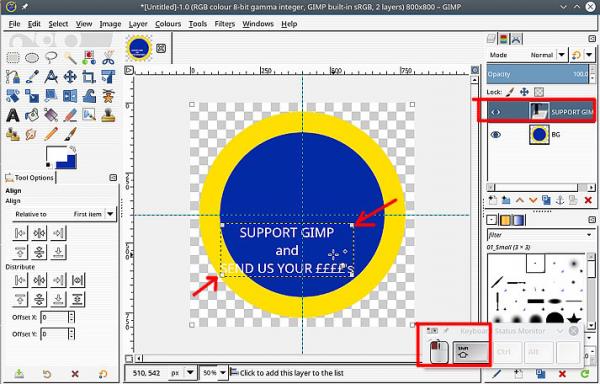Click the foreground/background colour swatch
Viewport: 600px width, 384px height.
61,157
